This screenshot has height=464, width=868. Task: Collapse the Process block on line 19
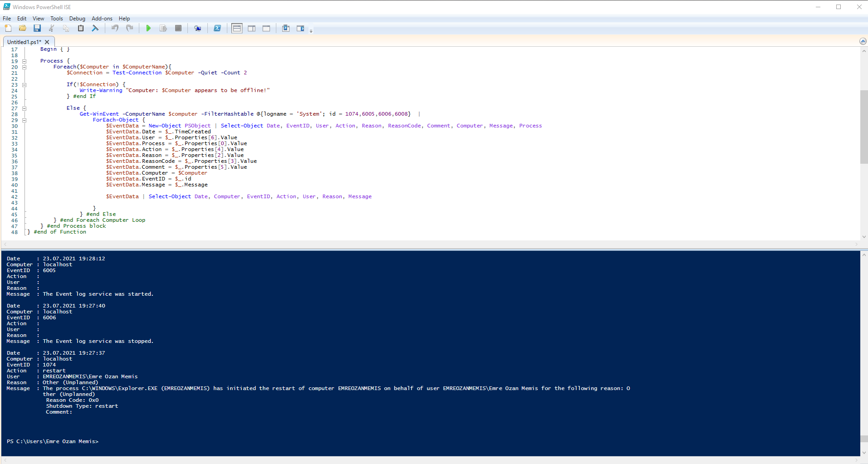(x=24, y=61)
